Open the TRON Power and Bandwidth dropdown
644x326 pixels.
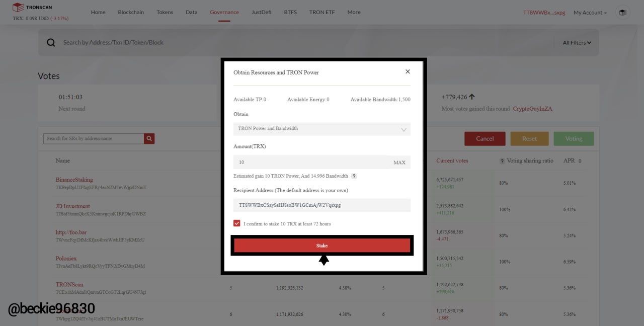pos(322,129)
